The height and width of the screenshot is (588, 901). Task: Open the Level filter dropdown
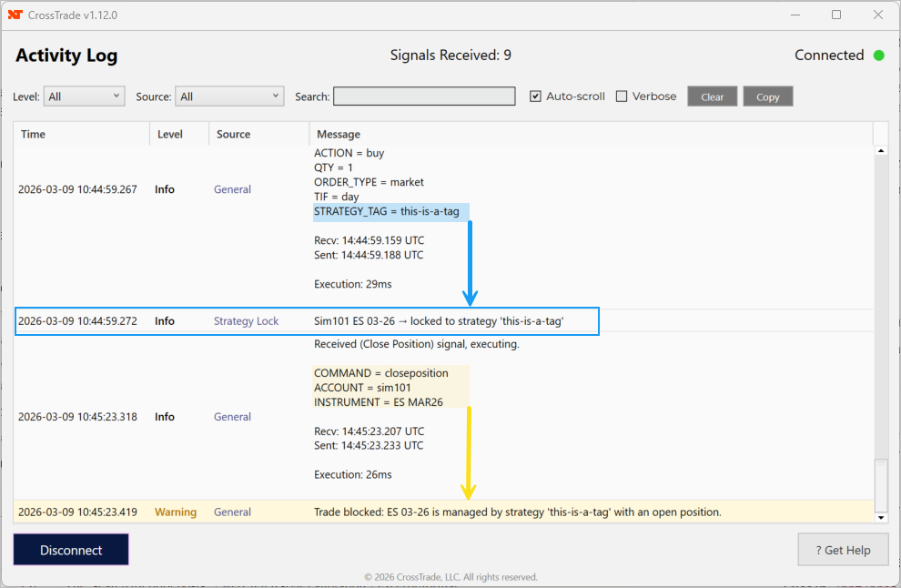[x=85, y=96]
